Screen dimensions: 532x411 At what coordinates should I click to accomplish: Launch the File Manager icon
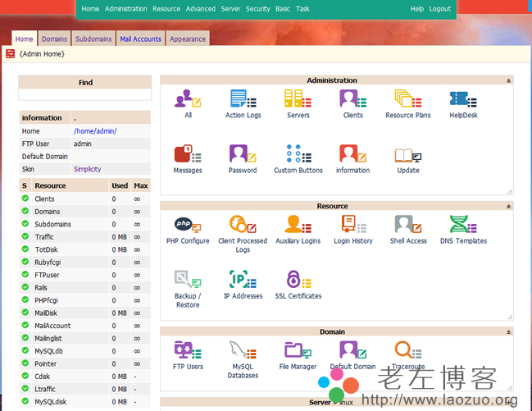pos(298,351)
